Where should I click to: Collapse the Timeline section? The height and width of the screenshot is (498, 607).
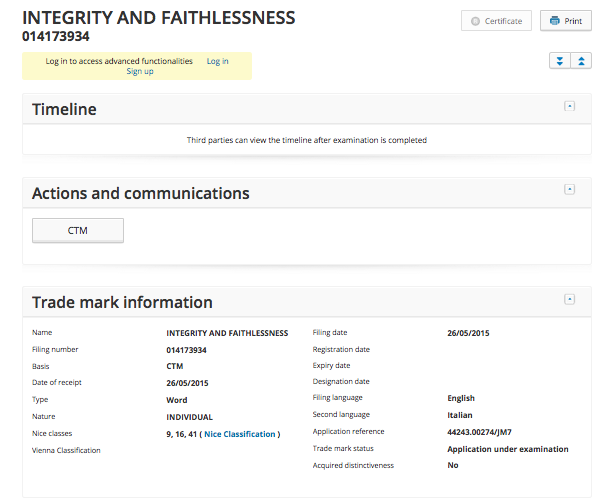[569, 105]
